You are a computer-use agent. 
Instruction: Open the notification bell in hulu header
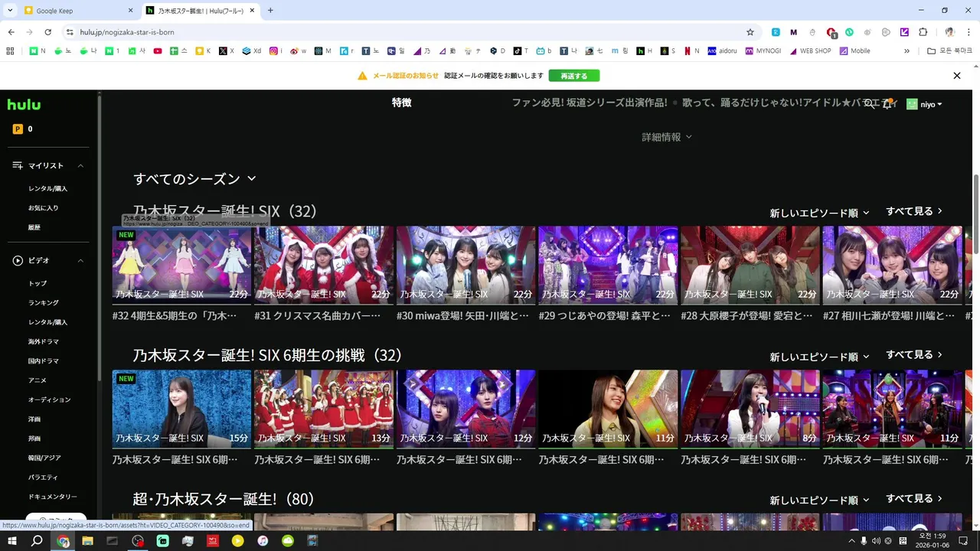click(x=888, y=104)
